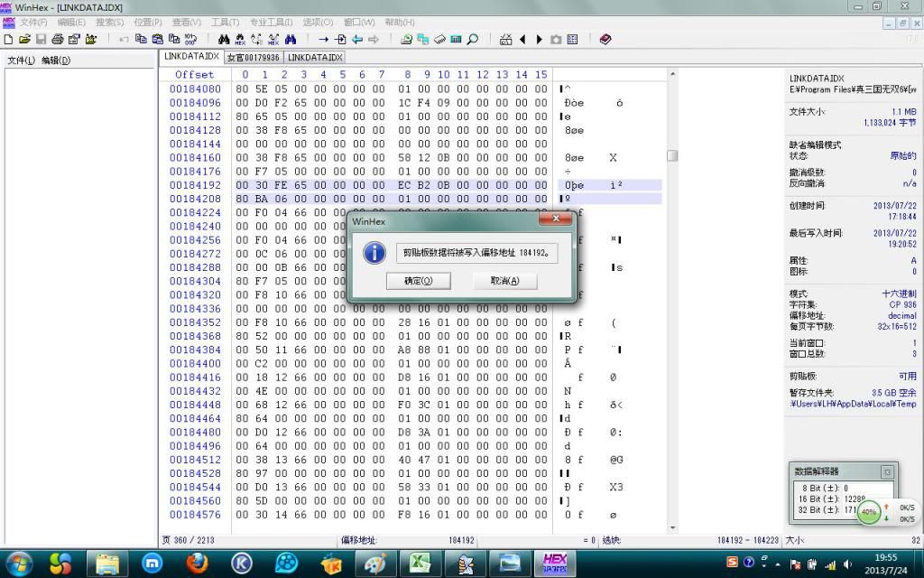The height and width of the screenshot is (578, 924).
Task: Click the Open file folder icon
Action: click(24, 40)
